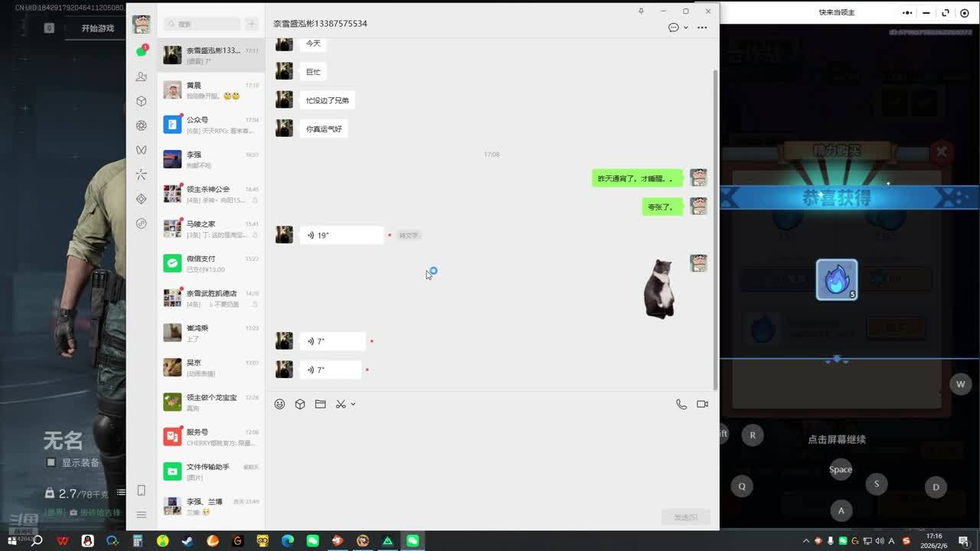Open the 崔鸿乘 conversation

211,333
